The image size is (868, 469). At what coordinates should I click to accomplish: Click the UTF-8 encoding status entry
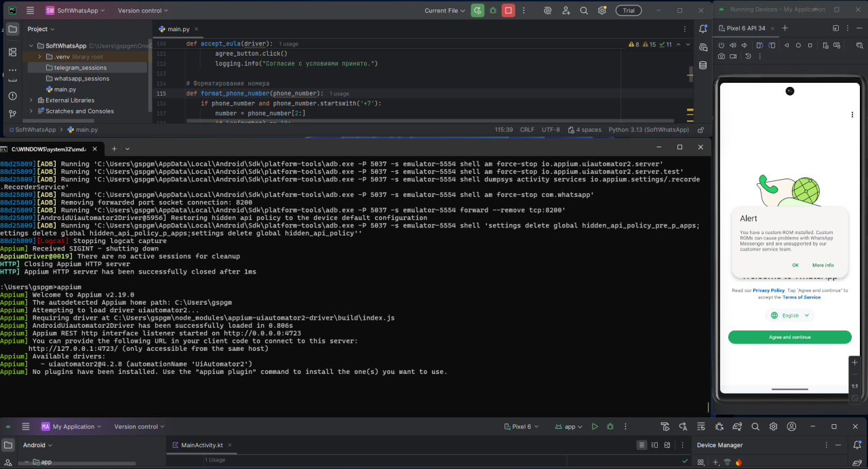(551, 130)
